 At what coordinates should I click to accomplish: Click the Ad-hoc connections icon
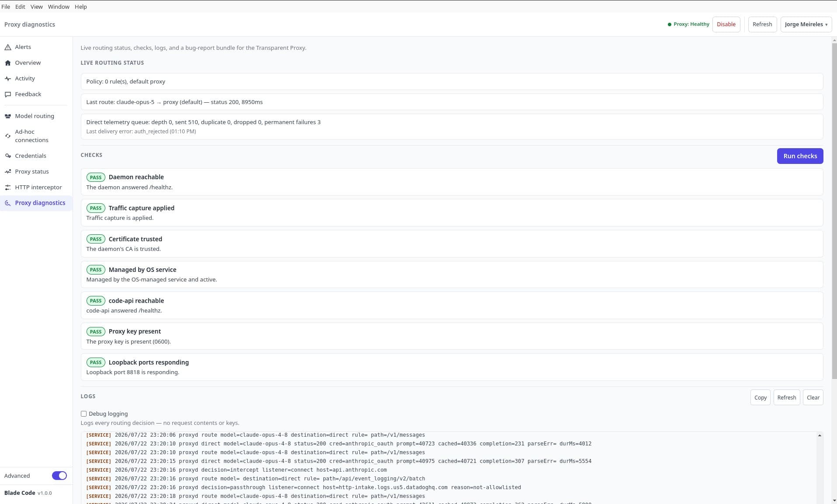8,136
